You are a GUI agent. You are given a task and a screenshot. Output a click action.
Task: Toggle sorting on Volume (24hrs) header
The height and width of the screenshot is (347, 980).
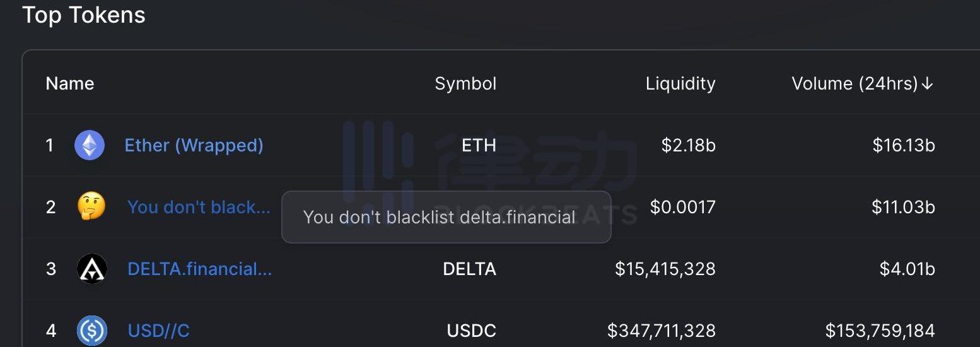(855, 84)
